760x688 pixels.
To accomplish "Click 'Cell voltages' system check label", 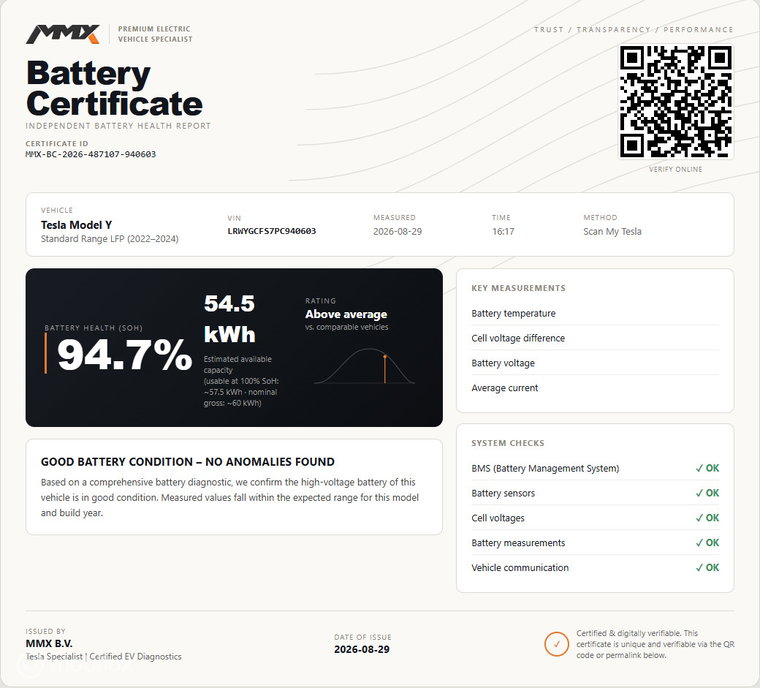I will click(x=498, y=518).
